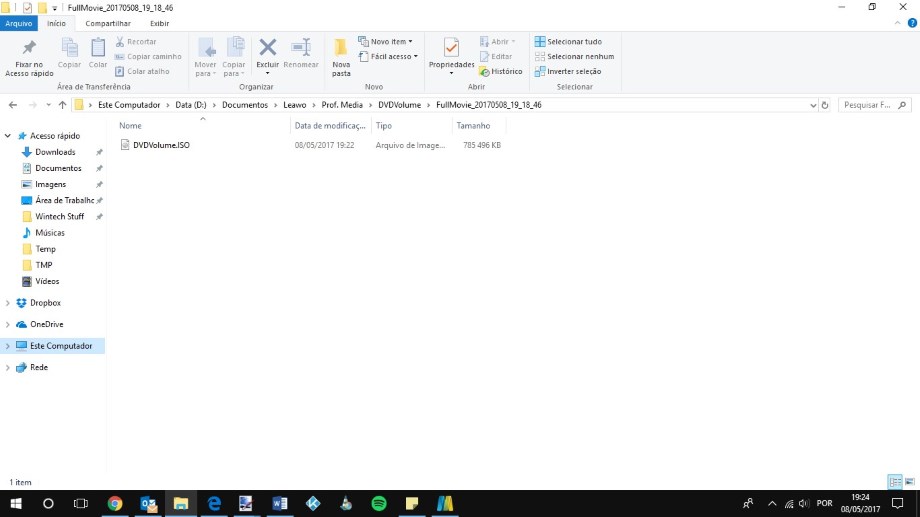Screen dimensions: 920x517
Task: Open address bar history dropdown arrow
Action: coord(812,105)
